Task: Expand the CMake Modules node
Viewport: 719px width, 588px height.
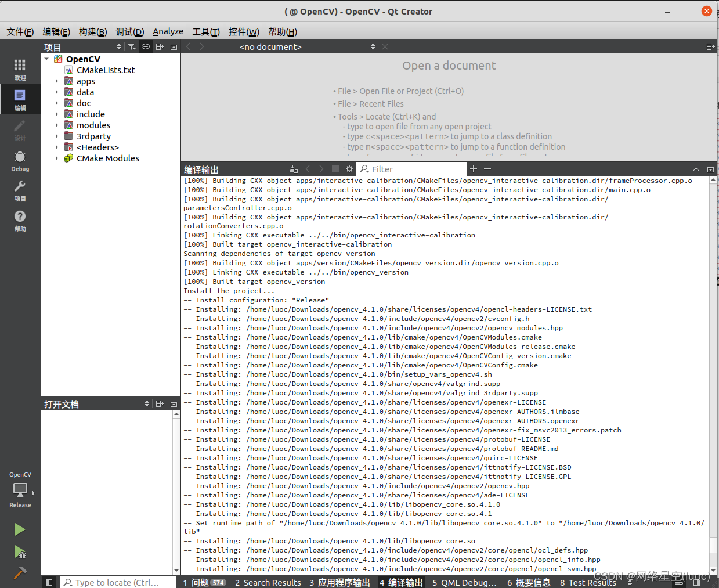Action: click(57, 158)
